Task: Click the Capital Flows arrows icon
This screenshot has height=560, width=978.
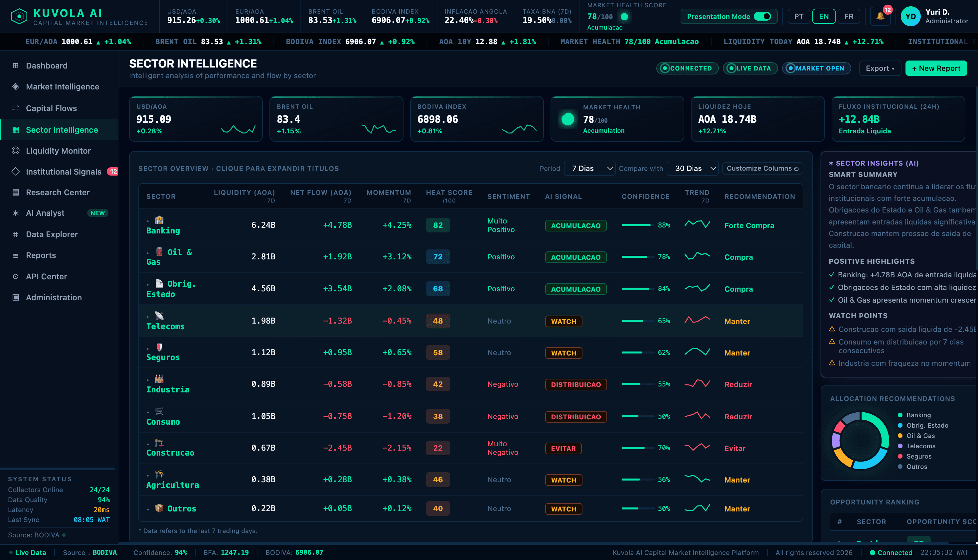Action: click(15, 108)
